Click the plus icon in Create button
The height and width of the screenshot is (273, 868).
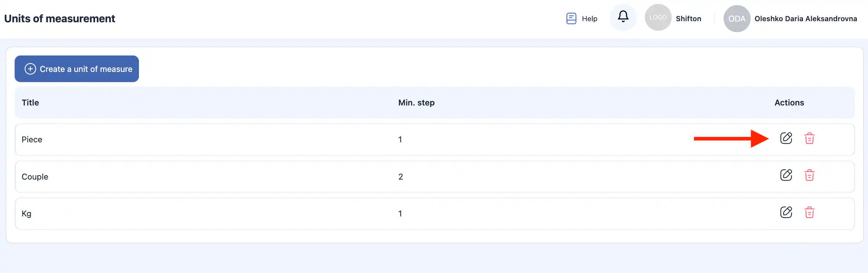click(30, 69)
